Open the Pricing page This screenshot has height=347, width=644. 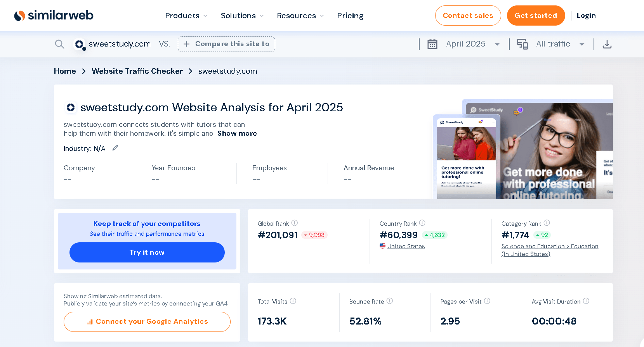point(350,16)
